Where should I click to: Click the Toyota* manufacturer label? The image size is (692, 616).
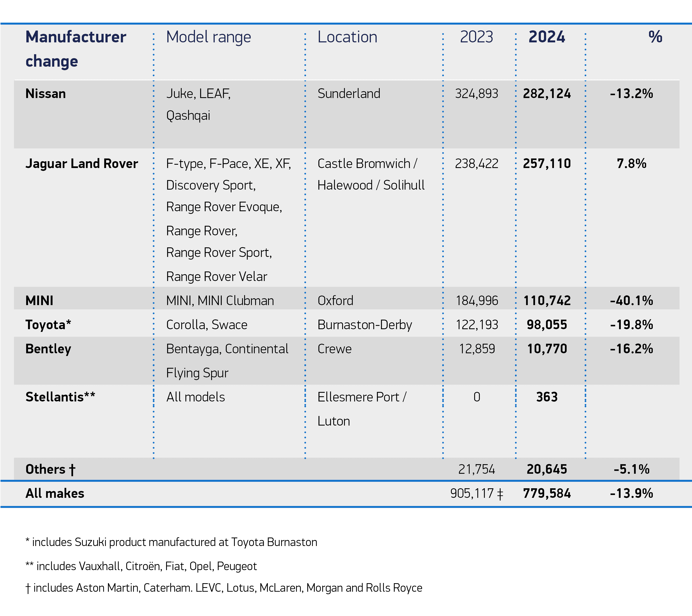(x=48, y=325)
